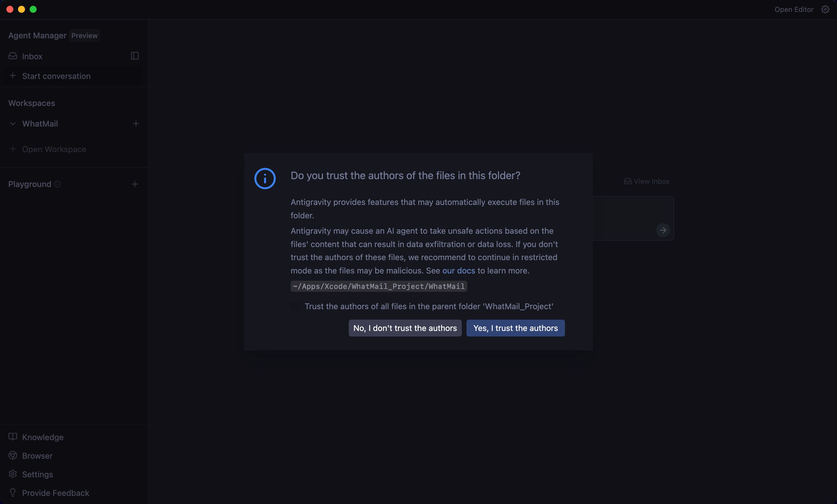The width and height of the screenshot is (837, 504).
Task: Open the Inbox in the sidebar
Action: [32, 56]
